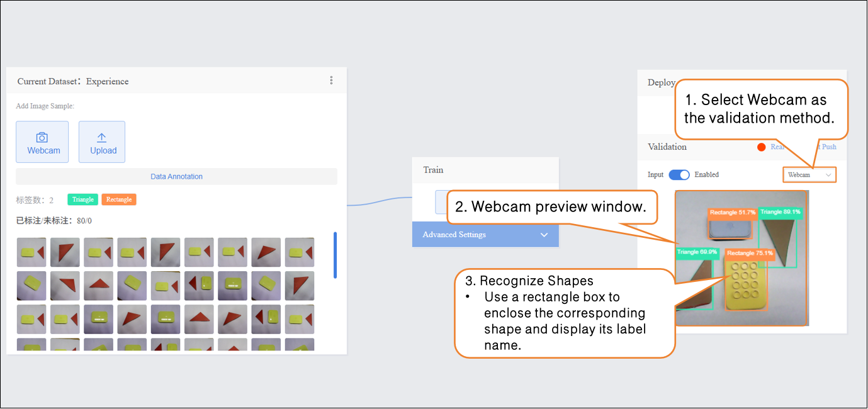
Task: Click the Triangle 89.1% detection label
Action: 781,212
